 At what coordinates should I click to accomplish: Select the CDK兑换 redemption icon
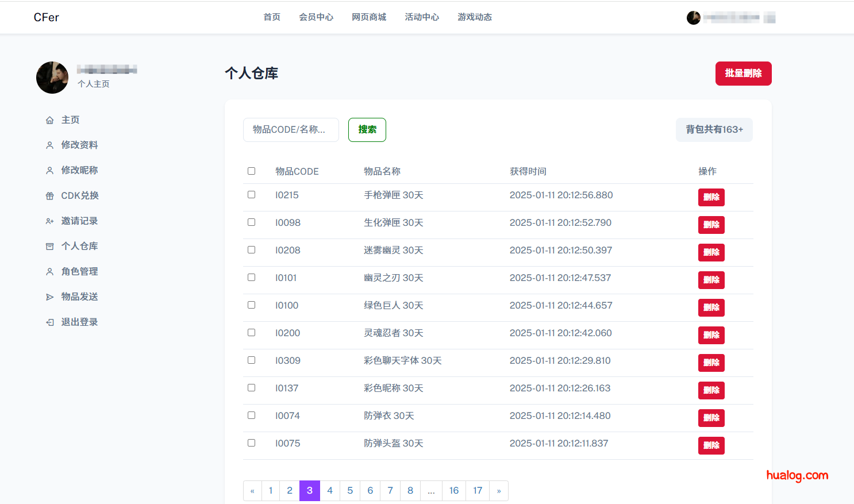coord(50,195)
